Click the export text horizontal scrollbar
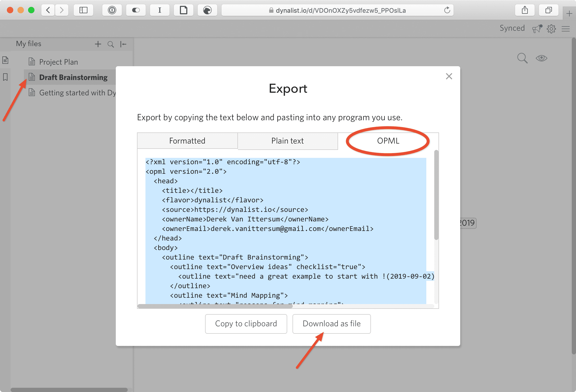The image size is (576, 392). coord(215,306)
